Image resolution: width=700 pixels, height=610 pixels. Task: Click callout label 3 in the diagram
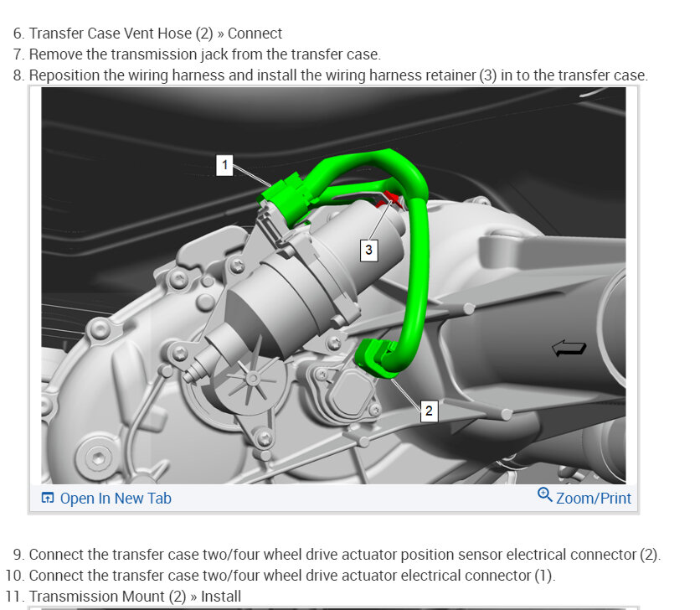click(x=368, y=250)
